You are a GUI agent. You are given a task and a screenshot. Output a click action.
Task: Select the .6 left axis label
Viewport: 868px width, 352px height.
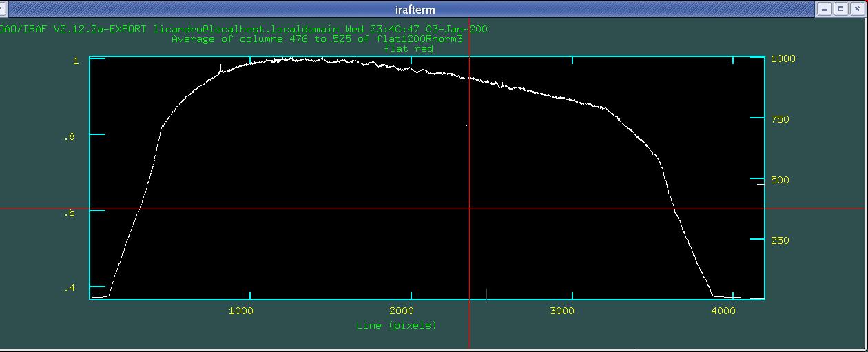70,213
